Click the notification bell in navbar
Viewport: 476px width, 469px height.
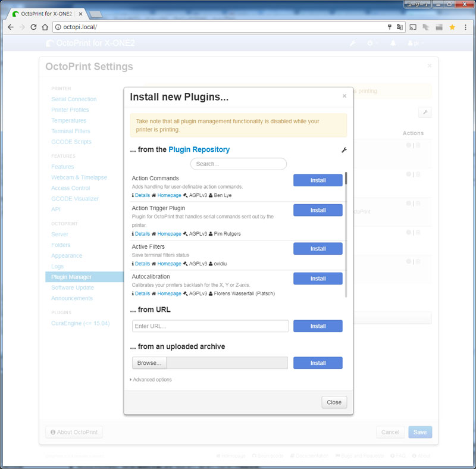point(393,43)
